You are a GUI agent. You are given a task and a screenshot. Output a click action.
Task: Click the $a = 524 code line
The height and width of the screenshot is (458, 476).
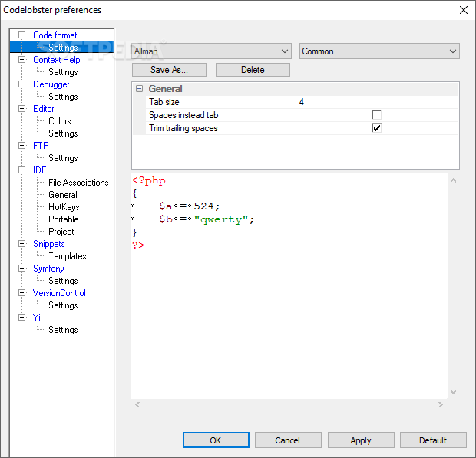190,206
